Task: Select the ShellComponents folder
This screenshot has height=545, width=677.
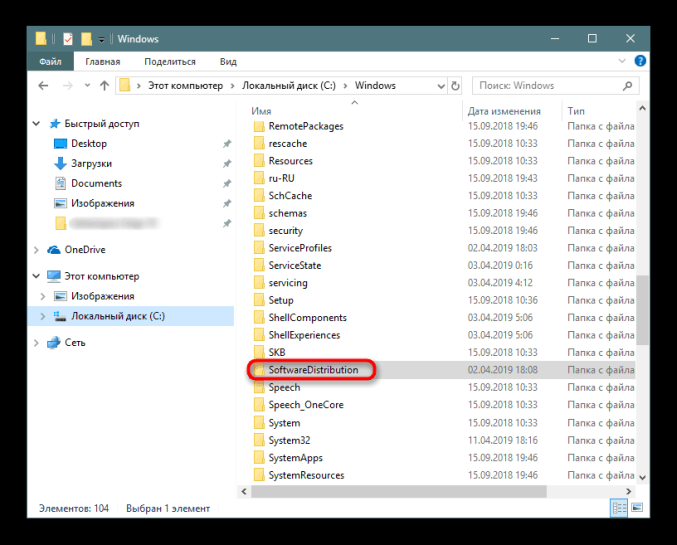Action: pyautogui.click(x=307, y=318)
